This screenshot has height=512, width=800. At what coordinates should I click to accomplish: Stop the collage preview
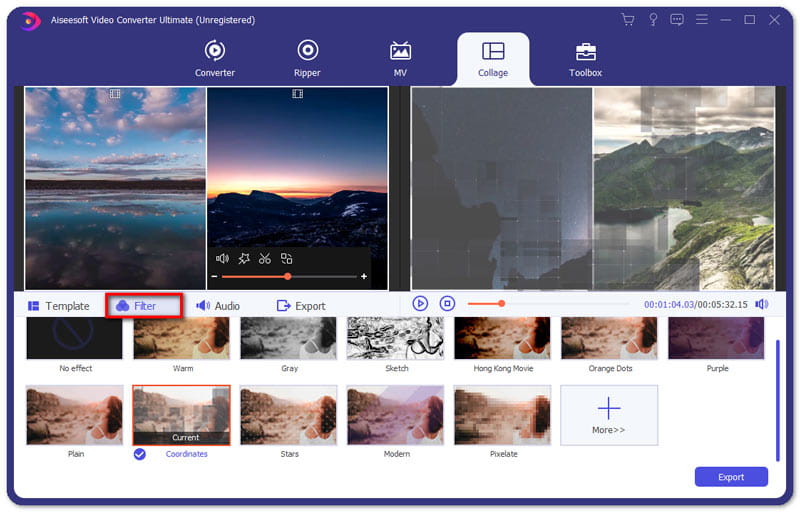tap(447, 304)
